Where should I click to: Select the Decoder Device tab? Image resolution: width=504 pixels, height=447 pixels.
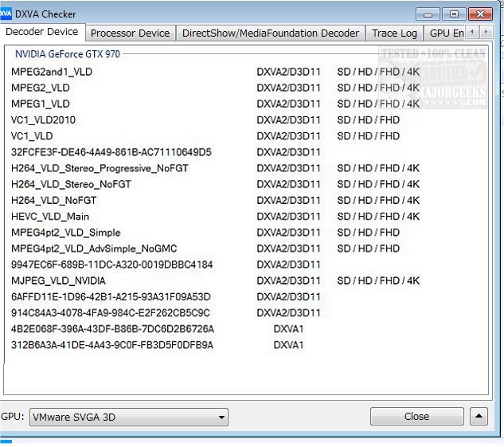click(x=42, y=32)
